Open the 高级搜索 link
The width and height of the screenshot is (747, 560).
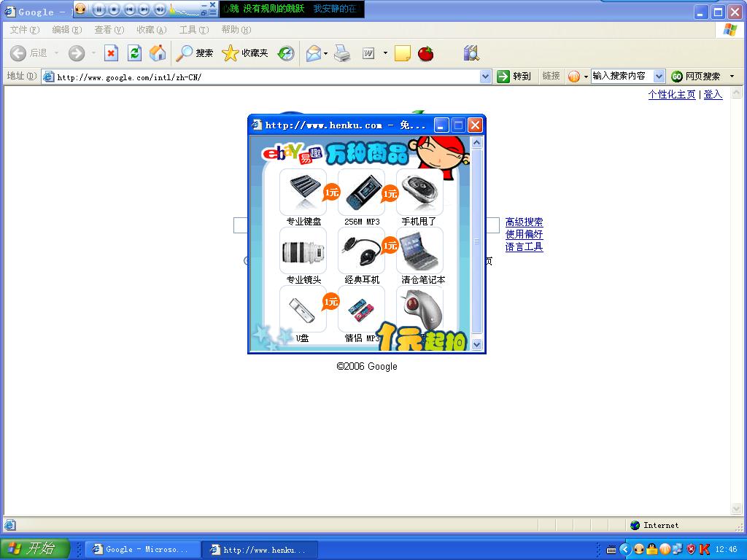pos(524,222)
